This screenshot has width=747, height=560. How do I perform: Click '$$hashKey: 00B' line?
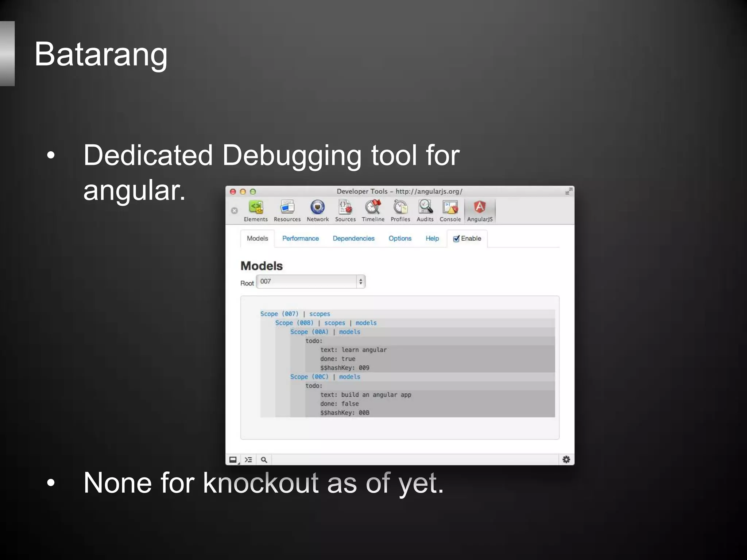345,413
